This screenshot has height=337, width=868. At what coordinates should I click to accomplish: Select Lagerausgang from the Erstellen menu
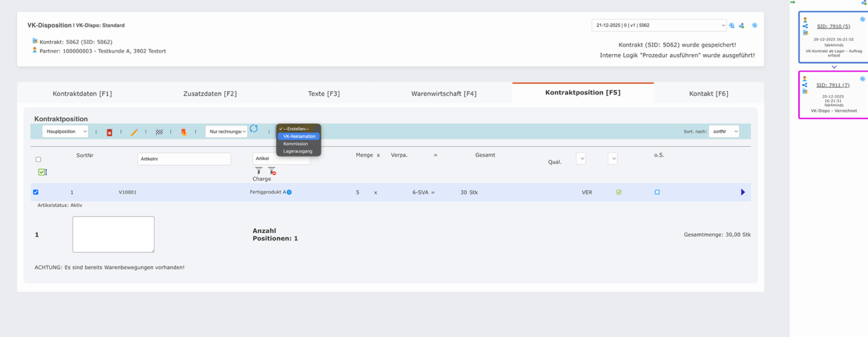[x=299, y=151]
